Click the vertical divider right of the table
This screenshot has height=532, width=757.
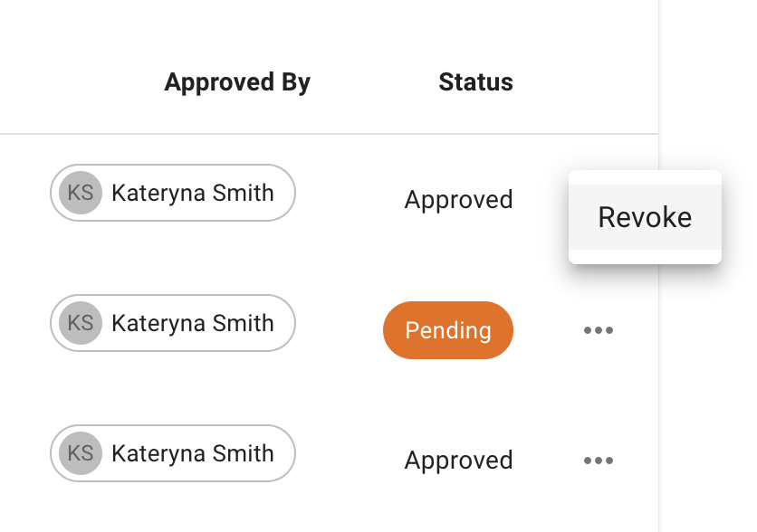[659, 380]
